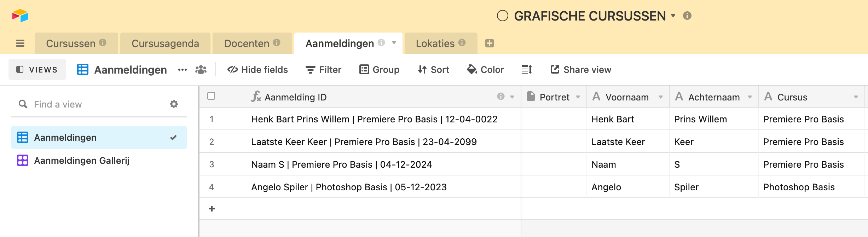Click grid icon beside view name
The width and height of the screenshot is (868, 237).
83,69
